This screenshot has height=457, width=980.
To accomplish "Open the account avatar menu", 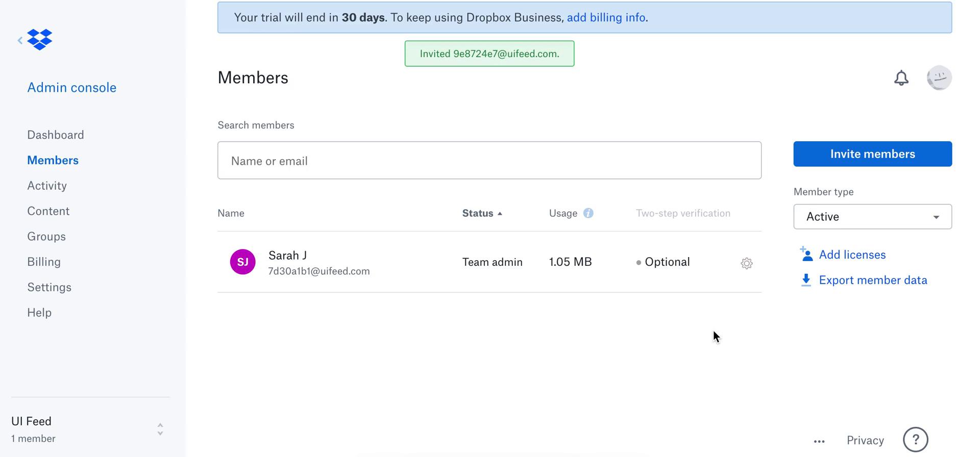I will pos(939,78).
